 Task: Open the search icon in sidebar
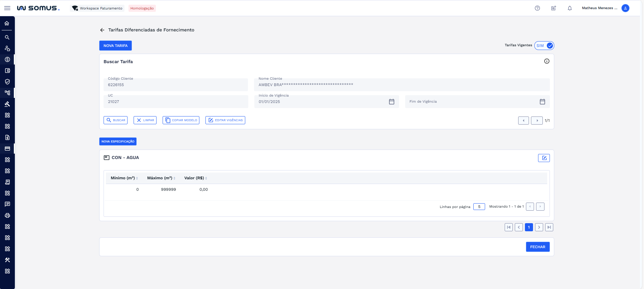(x=7, y=37)
